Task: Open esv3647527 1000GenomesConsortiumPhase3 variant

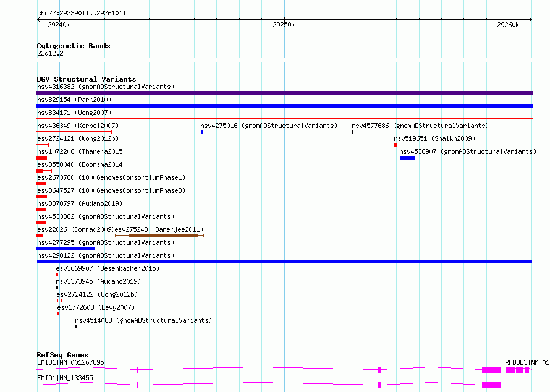Action: click(111, 190)
